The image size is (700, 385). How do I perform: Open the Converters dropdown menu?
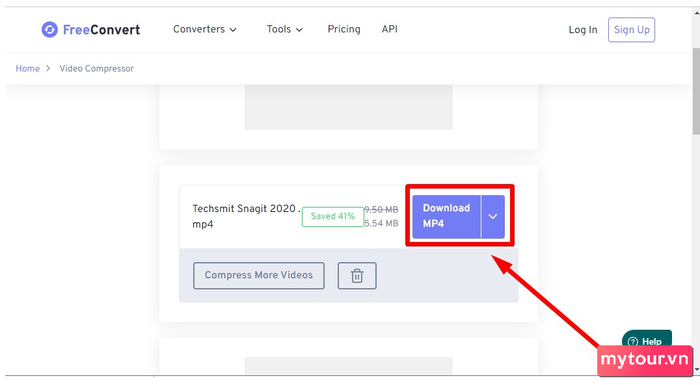coord(204,29)
